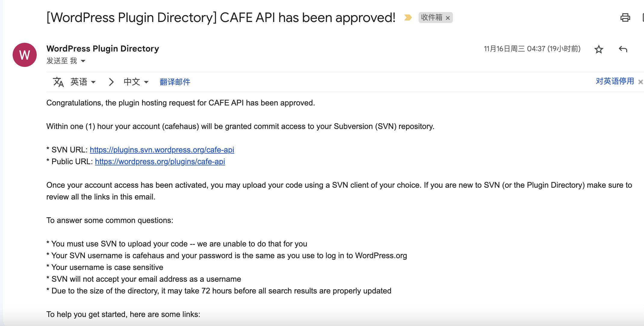
Task: Open the plugins.svn.wordpress.org/cafe-api link
Action: (162, 150)
